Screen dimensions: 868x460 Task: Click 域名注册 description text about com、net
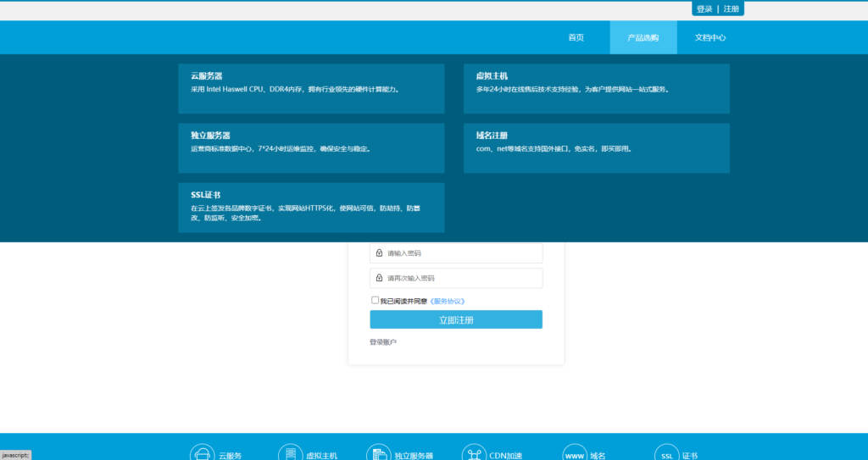[x=554, y=149]
